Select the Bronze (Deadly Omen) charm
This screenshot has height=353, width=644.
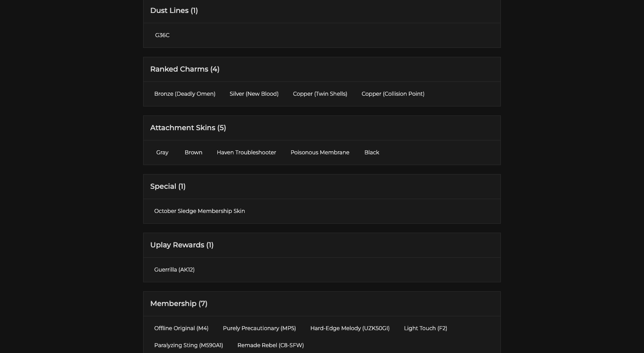[185, 94]
